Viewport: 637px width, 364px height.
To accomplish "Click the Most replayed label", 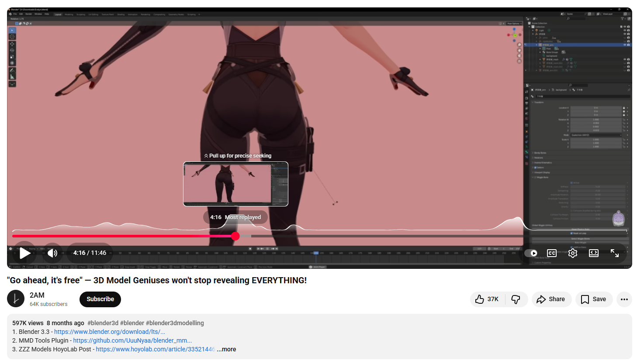I will [243, 217].
